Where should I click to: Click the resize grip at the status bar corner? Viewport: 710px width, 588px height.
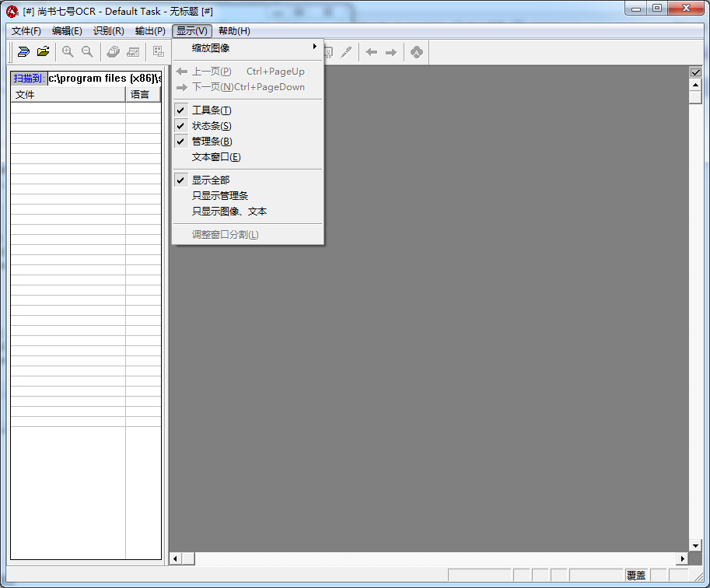[x=698, y=576]
